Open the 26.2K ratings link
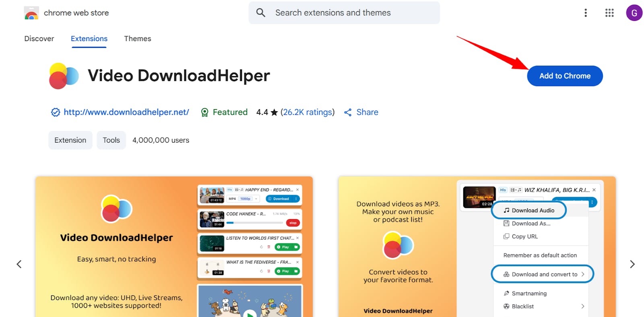Image resolution: width=644 pixels, height=317 pixels. (x=308, y=112)
